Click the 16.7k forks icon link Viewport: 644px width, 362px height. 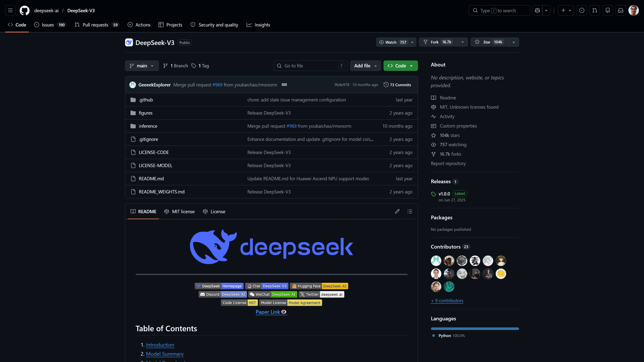(x=434, y=154)
